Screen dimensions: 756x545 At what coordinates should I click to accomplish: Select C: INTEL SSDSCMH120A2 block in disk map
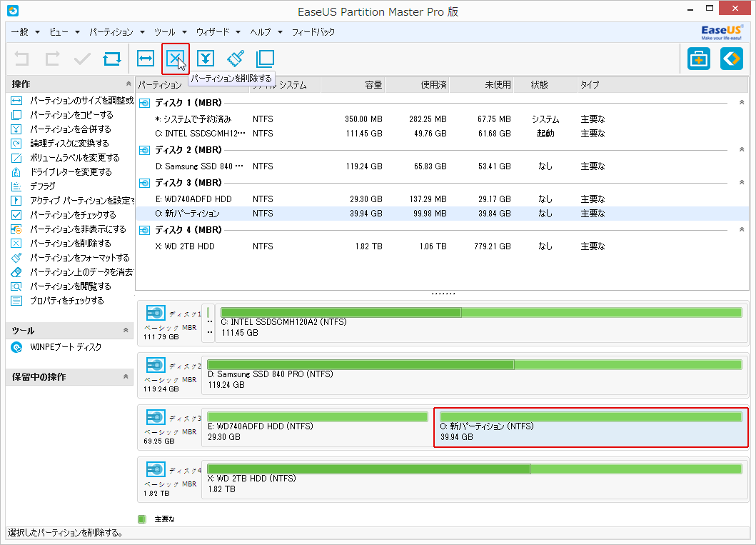point(481,323)
